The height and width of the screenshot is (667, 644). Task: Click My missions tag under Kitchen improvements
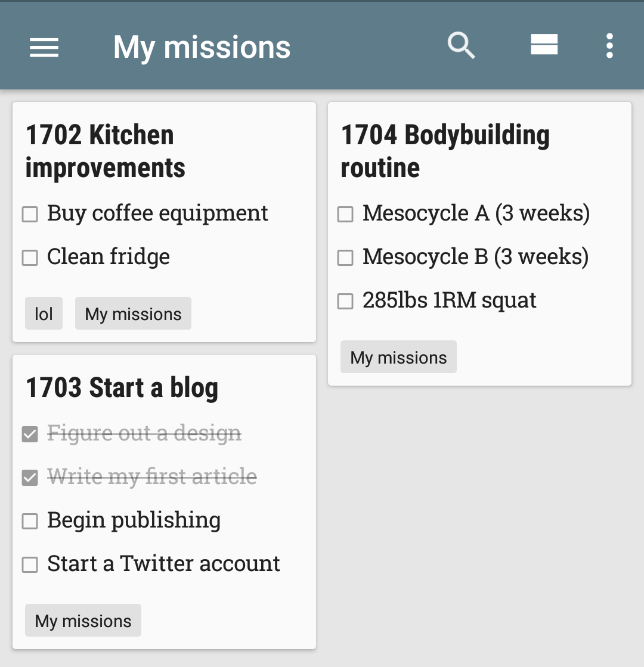click(x=133, y=313)
